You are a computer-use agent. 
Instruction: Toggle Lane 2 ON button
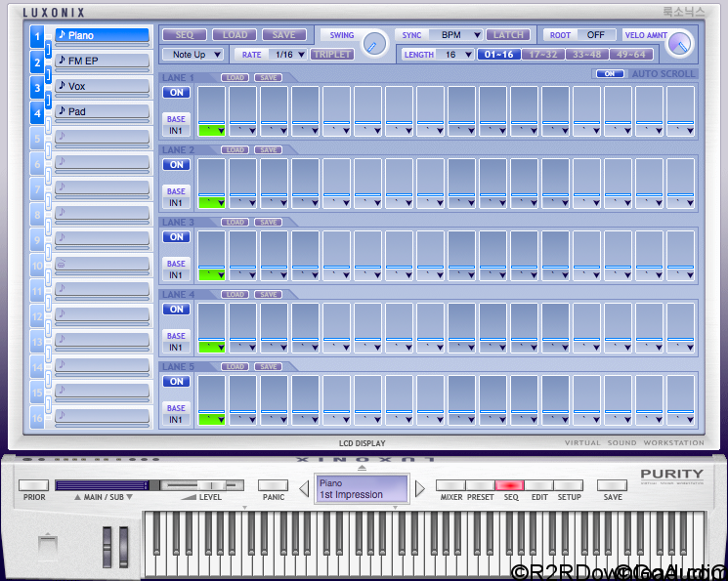pos(177,165)
